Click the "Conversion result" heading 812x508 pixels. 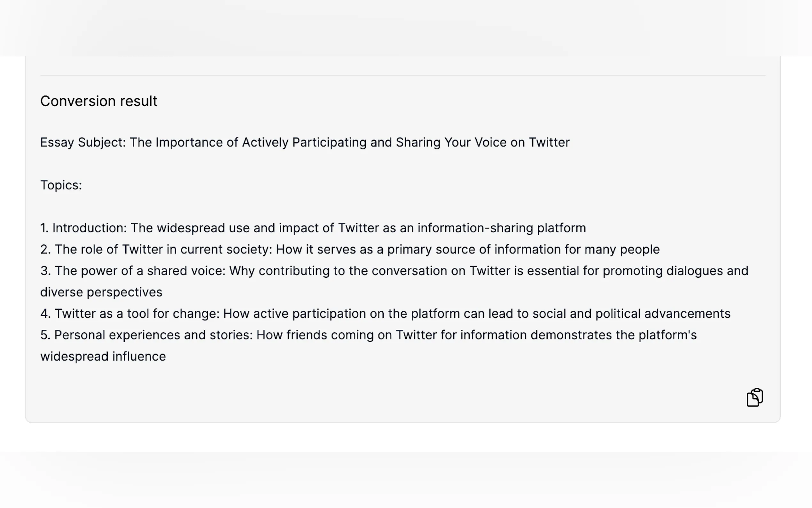pyautogui.click(x=99, y=101)
